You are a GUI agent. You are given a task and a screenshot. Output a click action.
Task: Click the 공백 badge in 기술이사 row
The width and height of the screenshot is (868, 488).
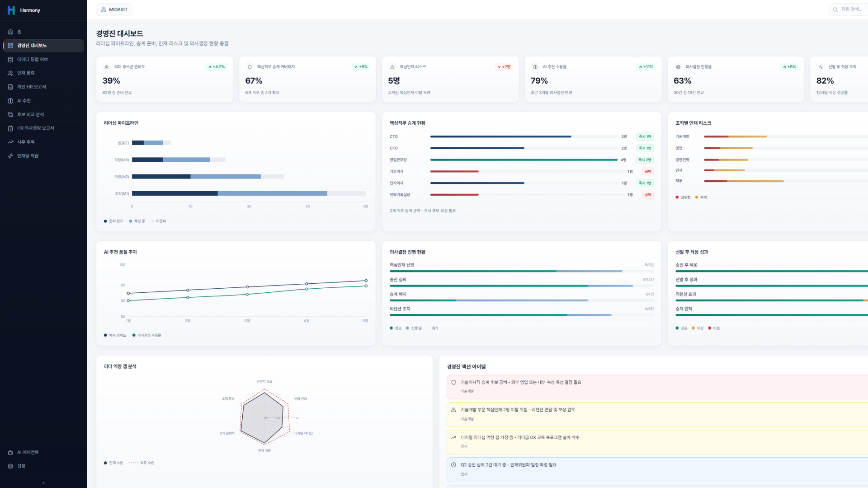(x=648, y=172)
